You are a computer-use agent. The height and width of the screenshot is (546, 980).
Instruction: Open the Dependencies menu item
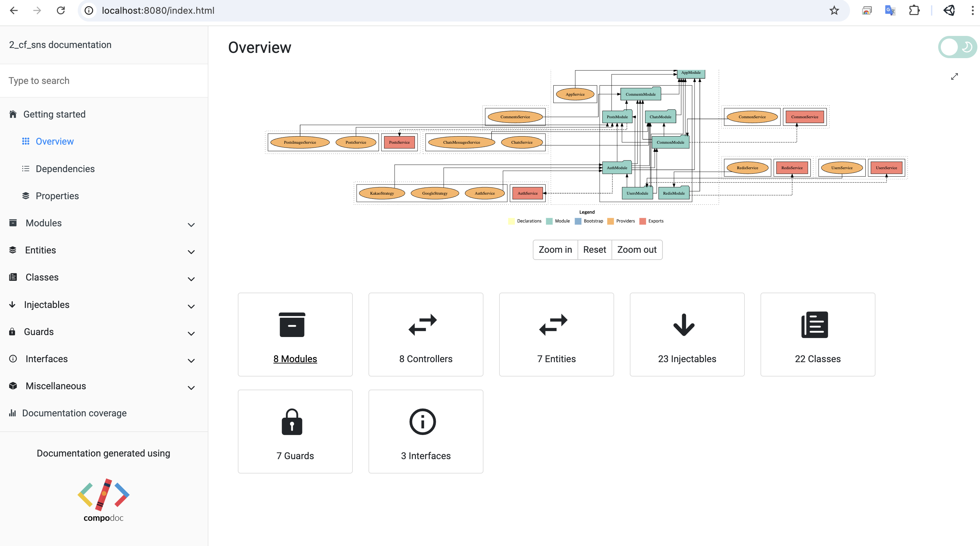click(x=65, y=169)
